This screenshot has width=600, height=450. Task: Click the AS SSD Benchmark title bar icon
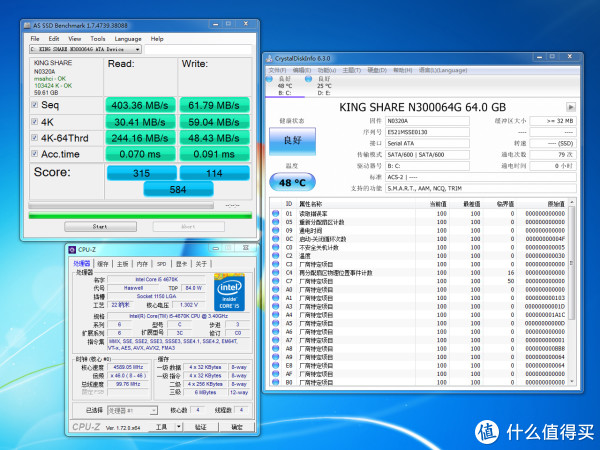point(27,26)
